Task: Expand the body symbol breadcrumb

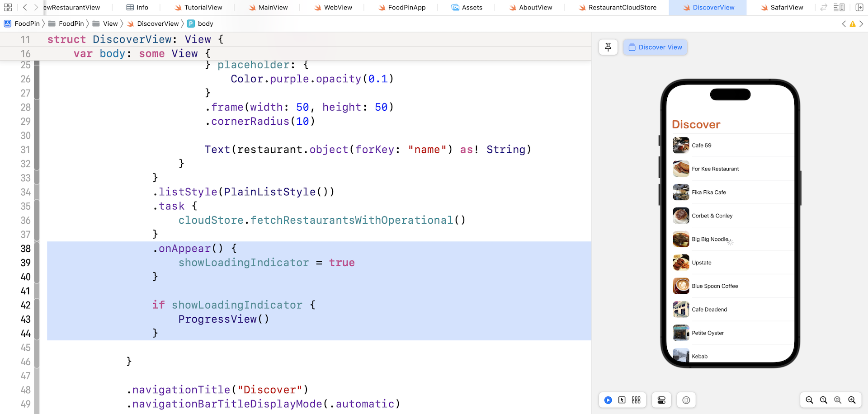Action: (205, 24)
